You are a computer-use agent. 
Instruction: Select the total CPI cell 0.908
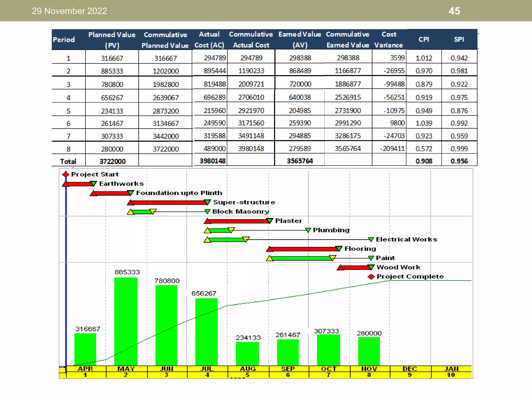(x=424, y=161)
